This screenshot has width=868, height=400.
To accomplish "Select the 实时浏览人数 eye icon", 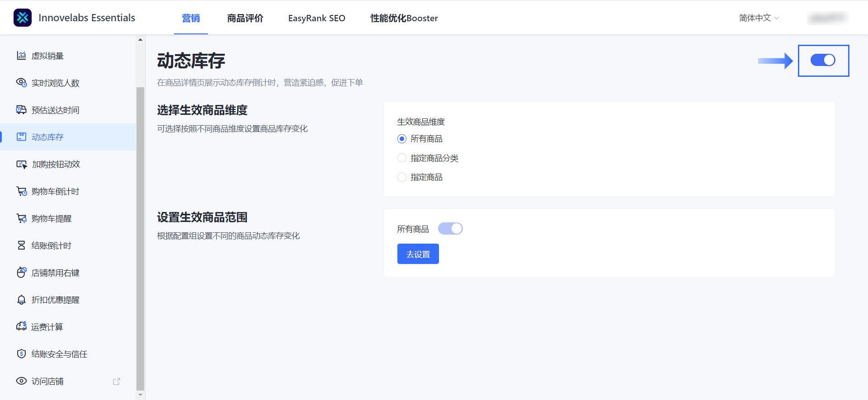I will (x=21, y=83).
